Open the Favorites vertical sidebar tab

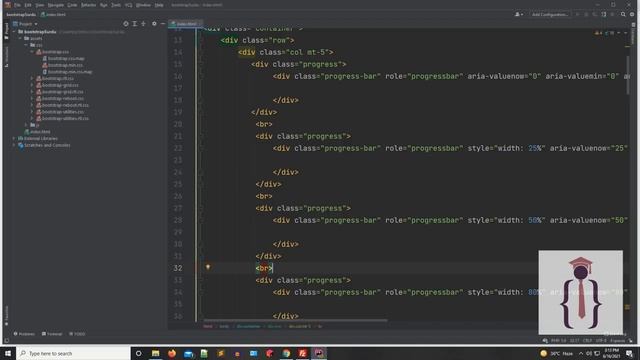point(7,316)
